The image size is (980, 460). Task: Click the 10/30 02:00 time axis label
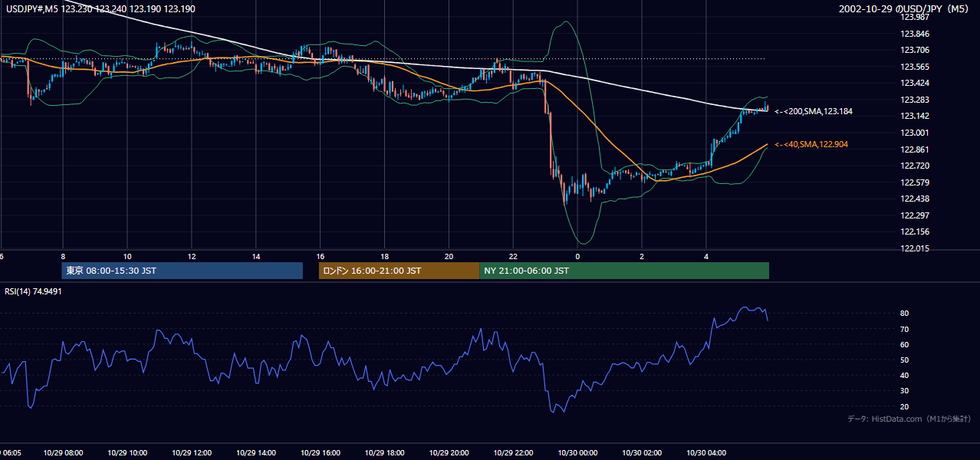coord(643,453)
